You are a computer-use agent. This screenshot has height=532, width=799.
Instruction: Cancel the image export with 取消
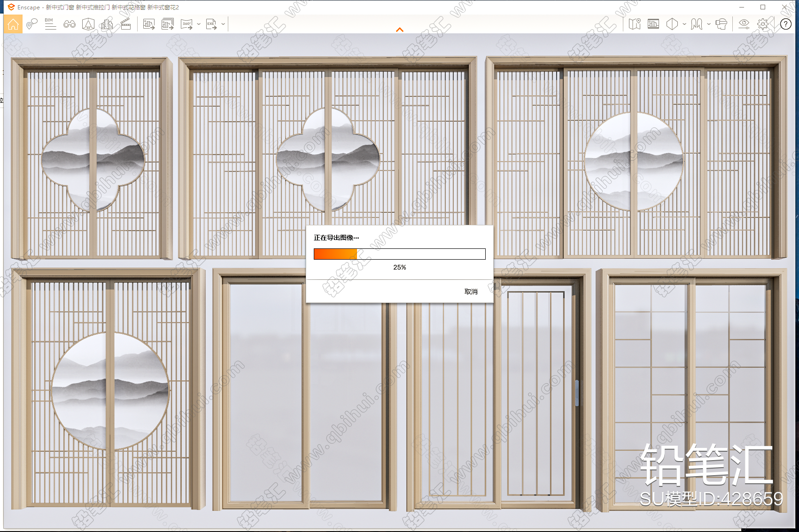(471, 292)
